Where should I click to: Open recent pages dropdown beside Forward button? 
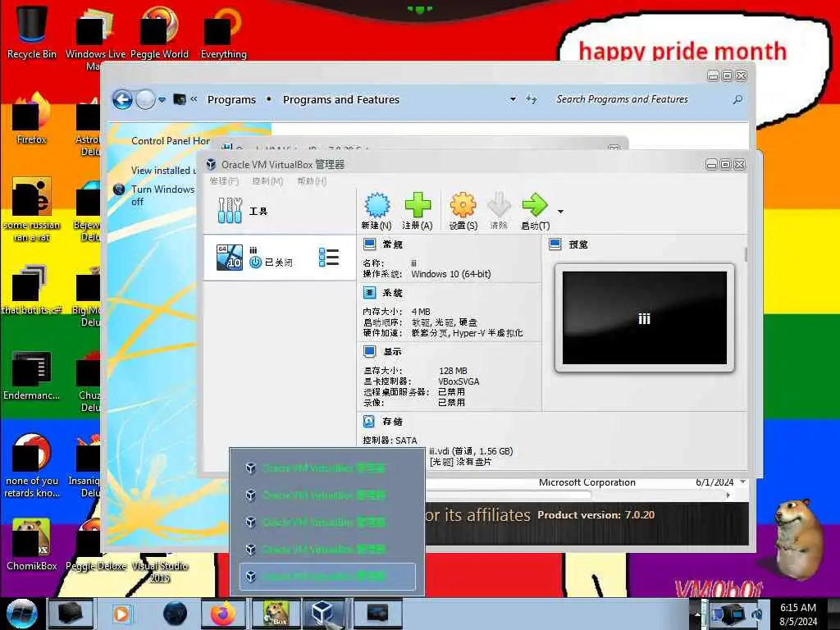click(x=162, y=99)
